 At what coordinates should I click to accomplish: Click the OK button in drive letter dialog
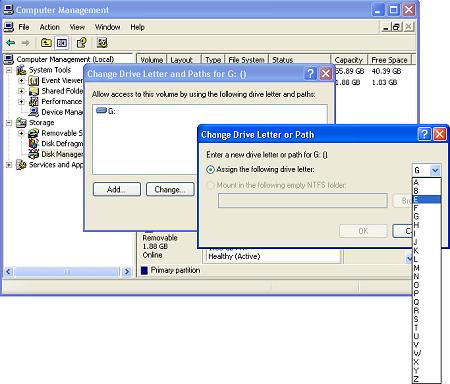click(363, 231)
